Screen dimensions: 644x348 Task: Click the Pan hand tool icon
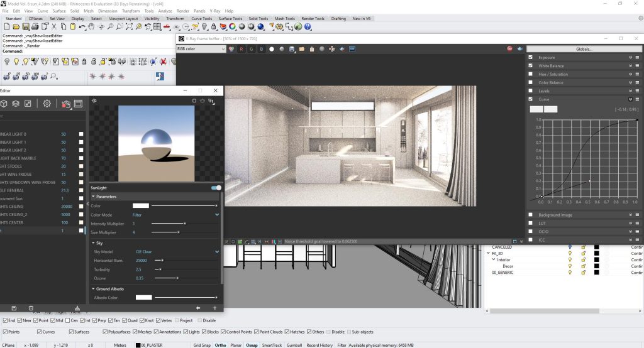[x=91, y=26]
